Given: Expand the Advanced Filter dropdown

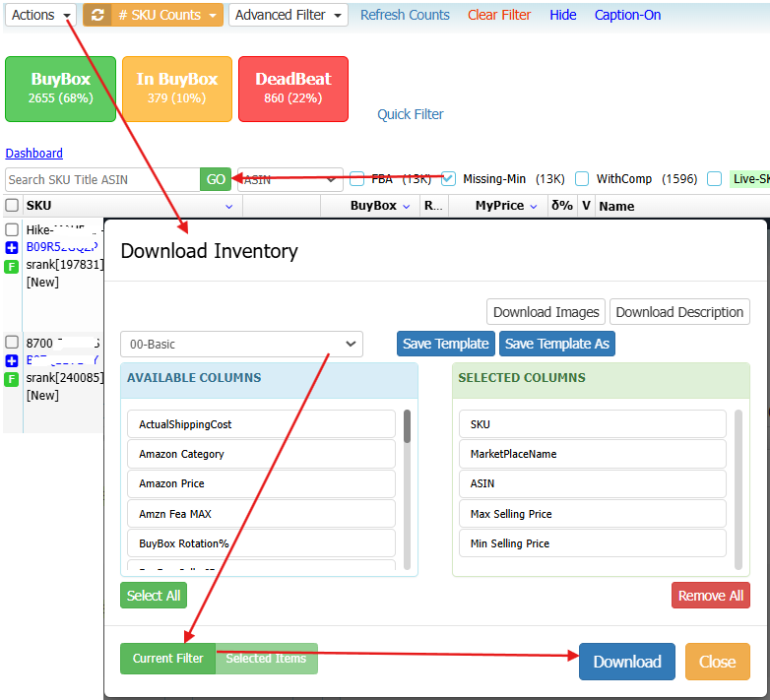Looking at the screenshot, I should click(288, 15).
